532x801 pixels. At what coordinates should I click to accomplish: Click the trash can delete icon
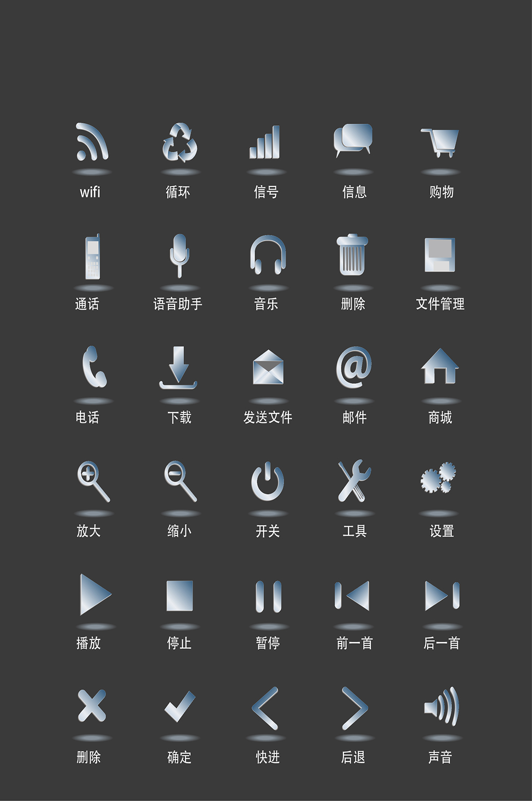352,255
